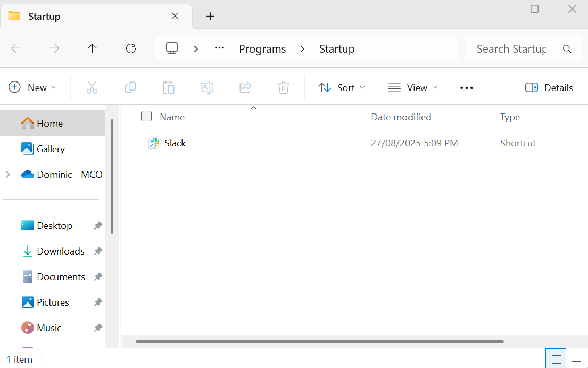
Task: Toggle the select all items checkbox
Action: tap(146, 117)
